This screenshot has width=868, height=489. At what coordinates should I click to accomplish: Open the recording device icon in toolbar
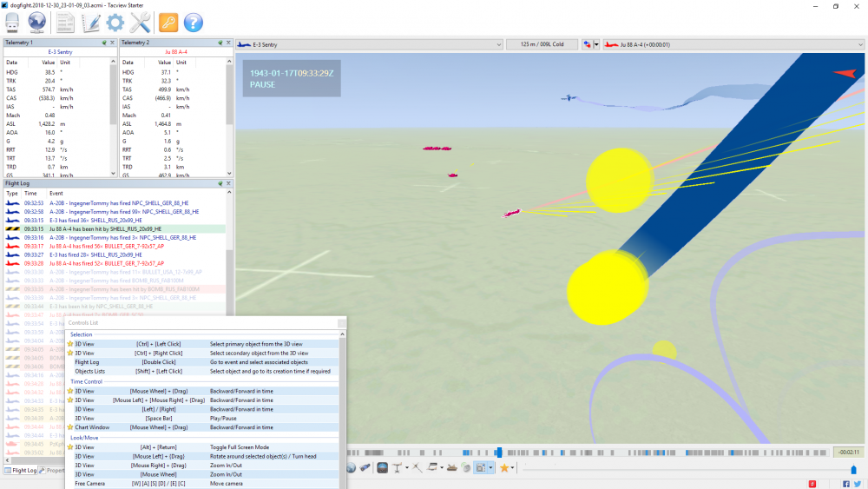[12, 23]
